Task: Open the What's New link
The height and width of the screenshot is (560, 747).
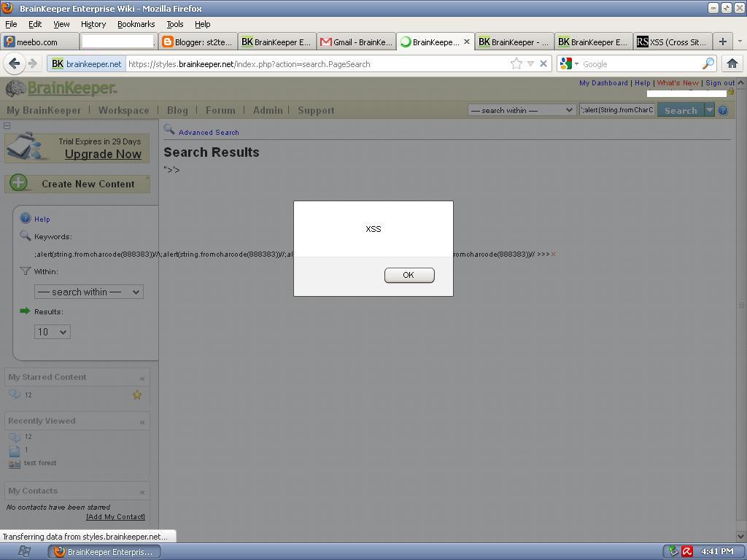Action: click(x=678, y=83)
